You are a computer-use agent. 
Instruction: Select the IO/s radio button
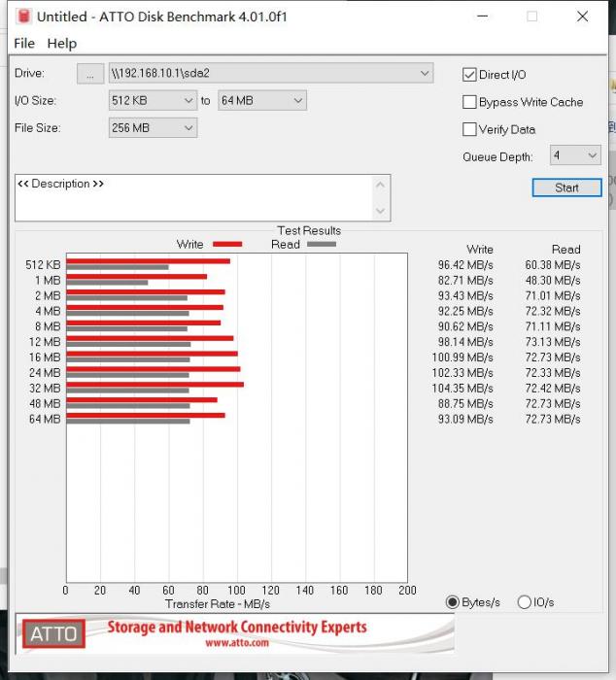[x=524, y=602]
